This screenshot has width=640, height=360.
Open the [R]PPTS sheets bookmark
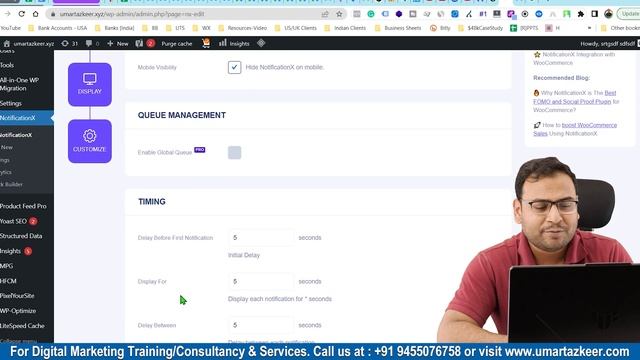click(524, 28)
